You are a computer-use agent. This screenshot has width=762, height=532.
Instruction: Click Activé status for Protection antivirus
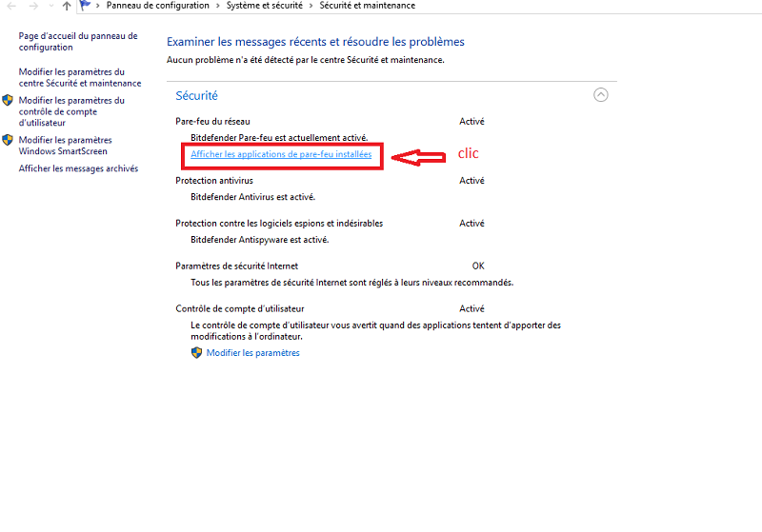471,181
